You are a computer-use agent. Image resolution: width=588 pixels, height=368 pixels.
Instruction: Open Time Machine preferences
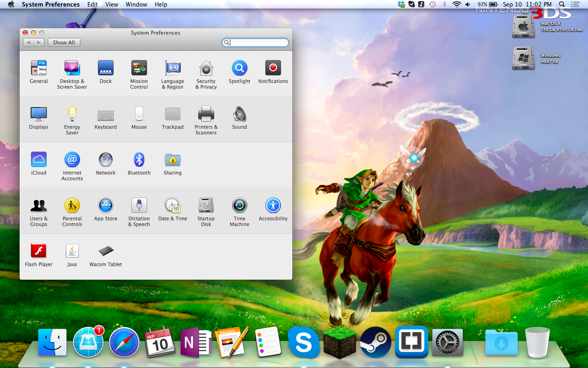pos(240,212)
